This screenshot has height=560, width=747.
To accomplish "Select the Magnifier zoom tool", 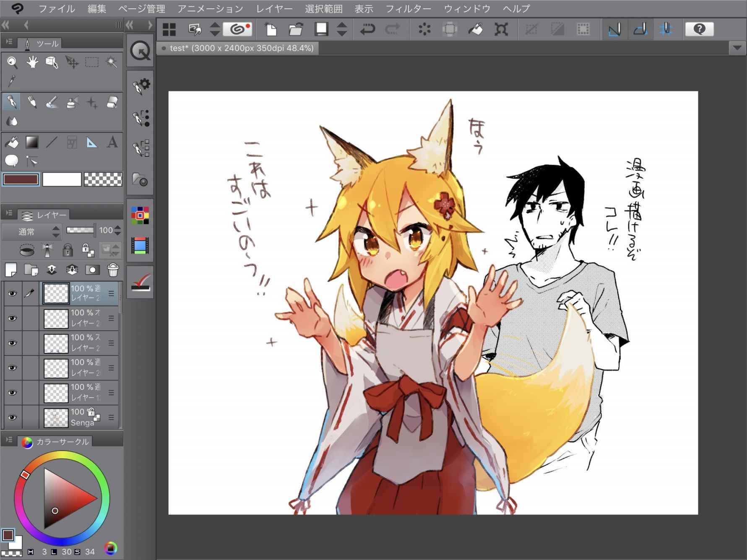I will pos(12,63).
